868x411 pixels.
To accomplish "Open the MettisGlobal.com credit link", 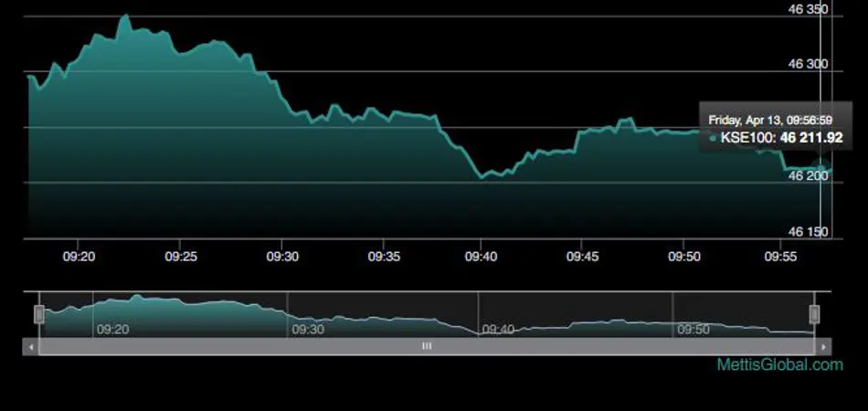I will pyautogui.click(x=792, y=365).
